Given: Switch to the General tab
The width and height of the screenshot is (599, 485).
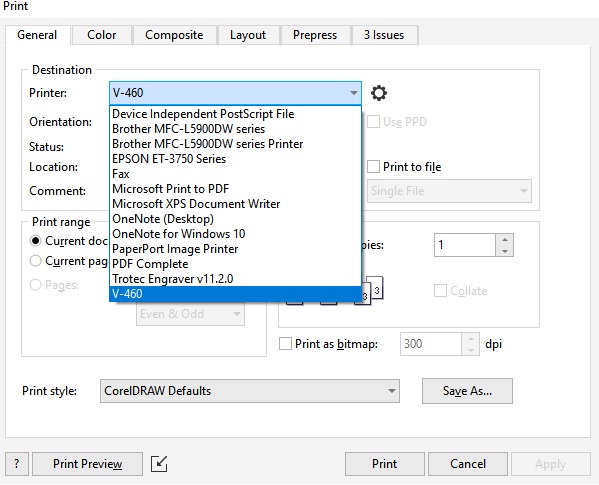Looking at the screenshot, I should 37,35.
